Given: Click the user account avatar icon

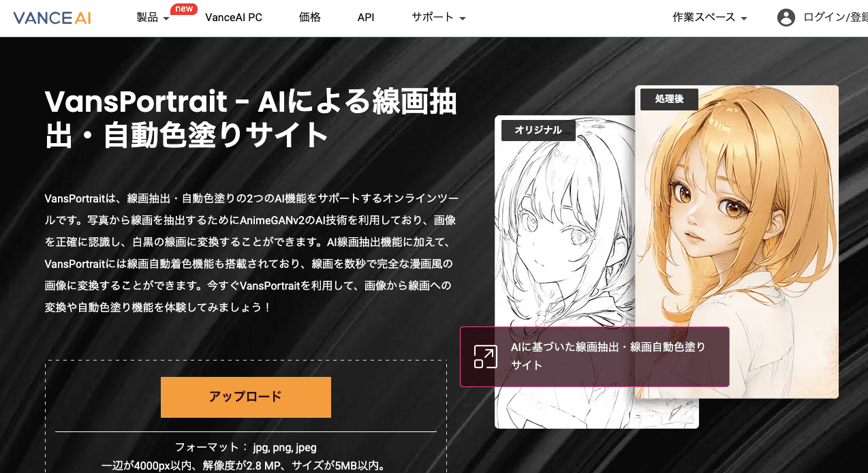Looking at the screenshot, I should [786, 18].
